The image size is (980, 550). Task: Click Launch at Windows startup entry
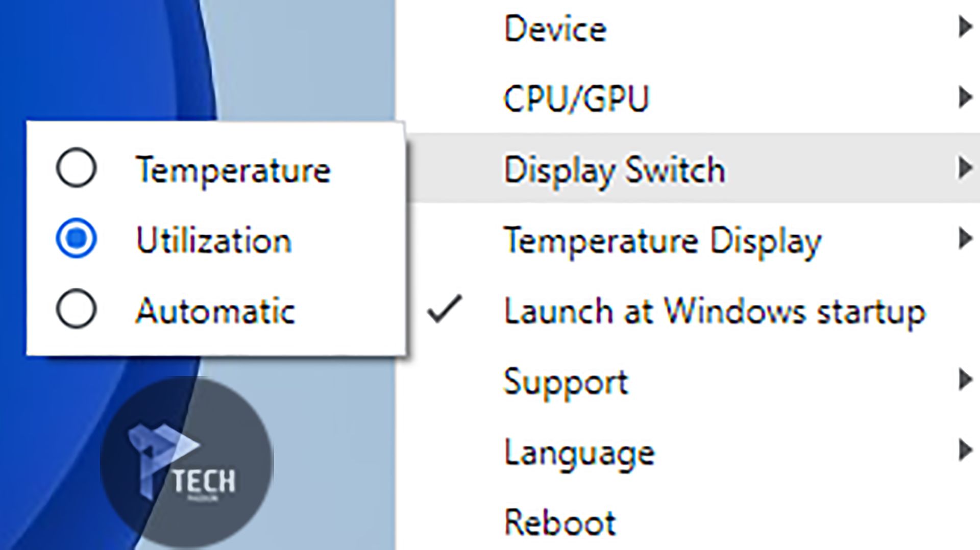[715, 311]
